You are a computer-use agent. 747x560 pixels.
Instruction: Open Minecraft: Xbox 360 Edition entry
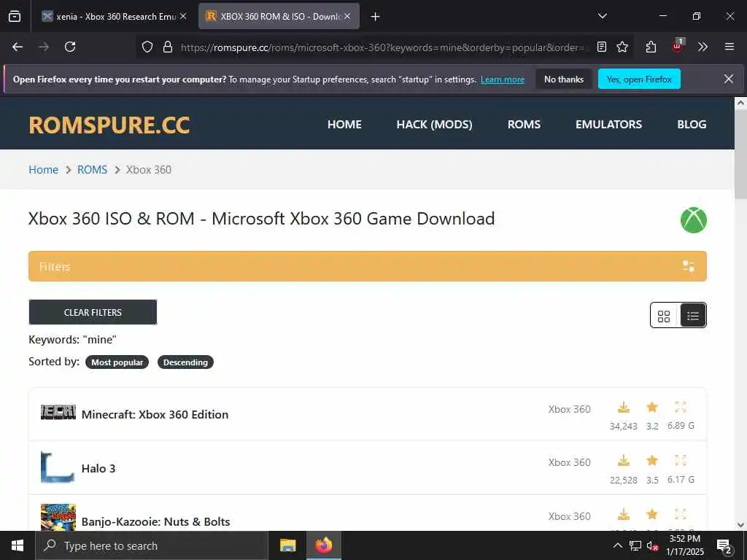(155, 414)
